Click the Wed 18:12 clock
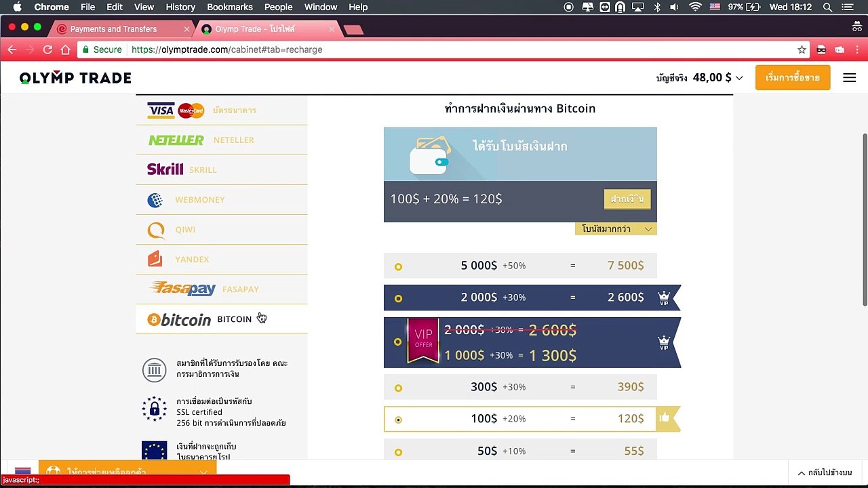The width and height of the screenshot is (868, 488). 790,7
